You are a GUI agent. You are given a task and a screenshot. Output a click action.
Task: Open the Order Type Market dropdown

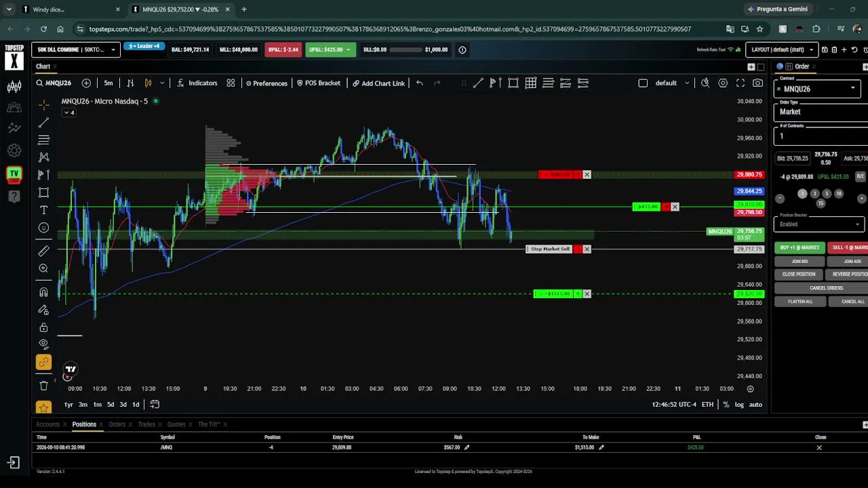(821, 112)
